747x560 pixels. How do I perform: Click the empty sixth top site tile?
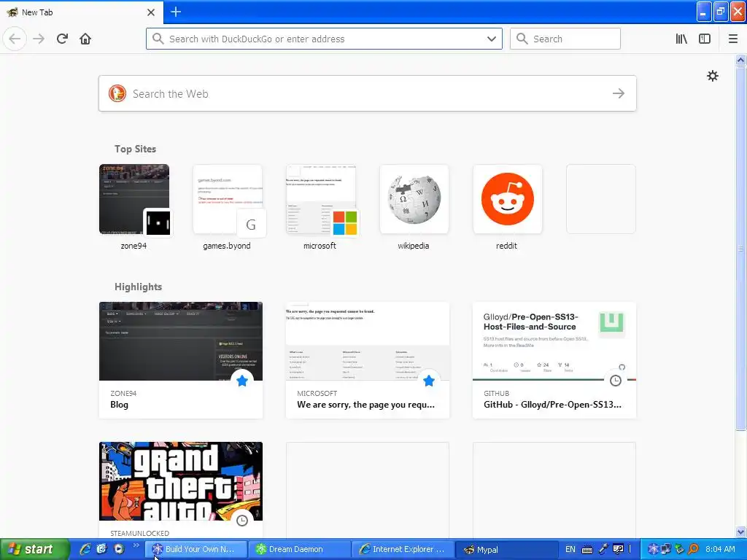[601, 199]
